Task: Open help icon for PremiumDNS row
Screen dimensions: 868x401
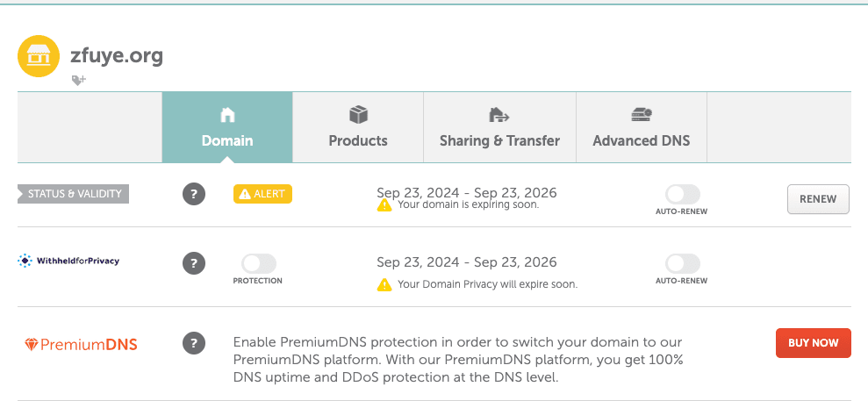Action: click(x=194, y=343)
